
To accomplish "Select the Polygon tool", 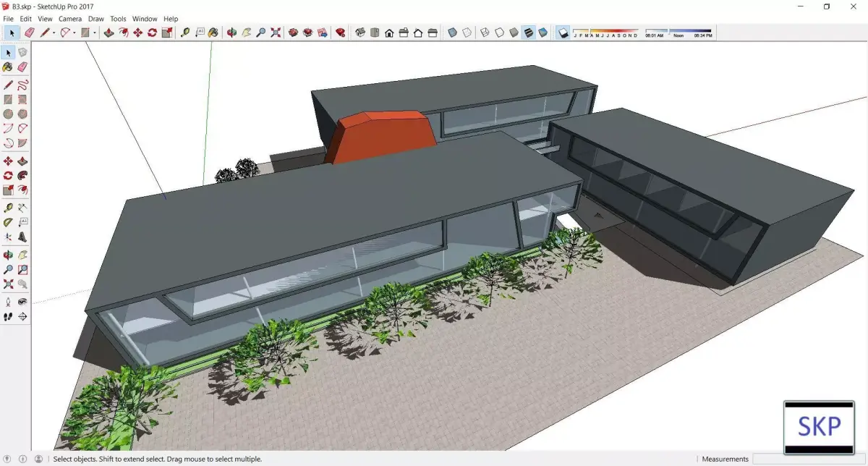I will click(22, 114).
